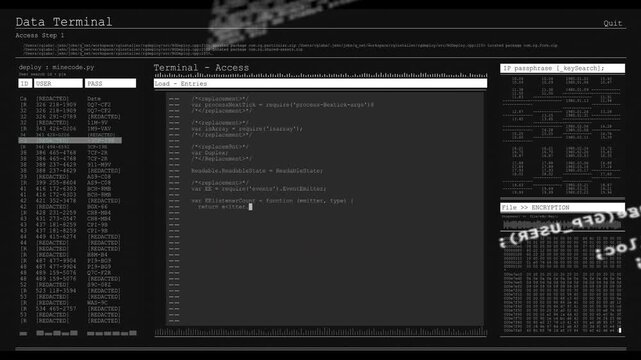Viewport: 641px width, 360px height.
Task: Select user entry 428 231-2259
Action: pos(56,213)
